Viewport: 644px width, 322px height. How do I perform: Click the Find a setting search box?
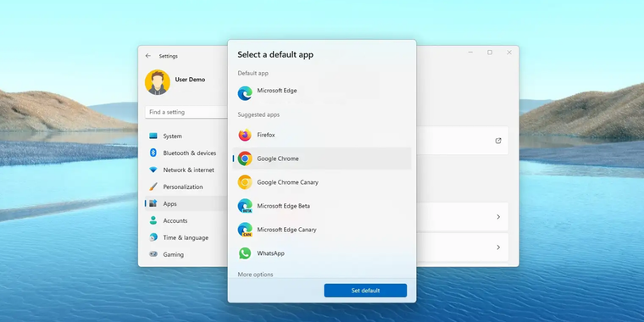pos(186,112)
